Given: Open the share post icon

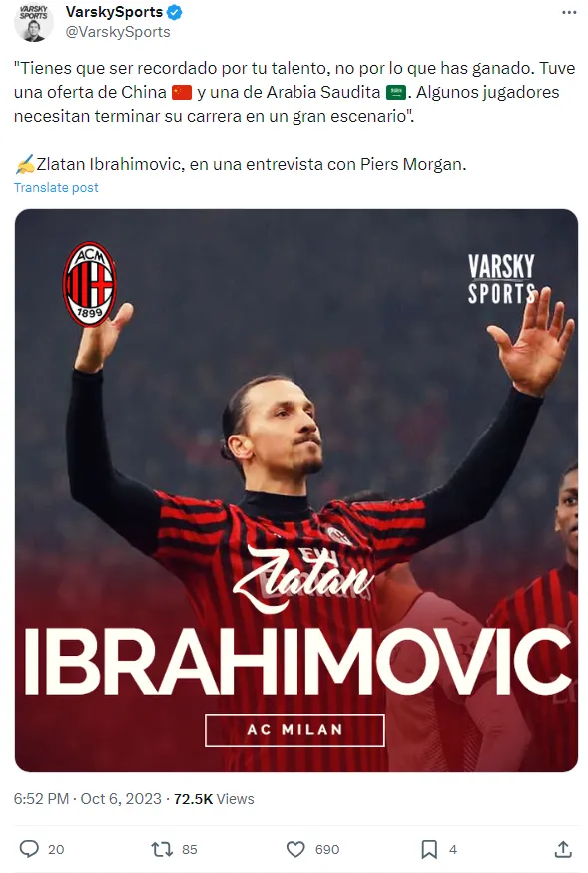Looking at the screenshot, I should [x=563, y=849].
